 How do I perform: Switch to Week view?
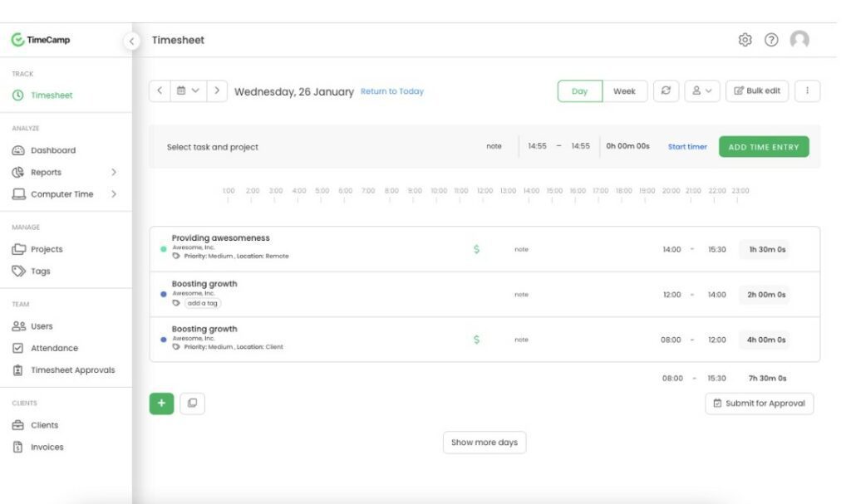click(x=624, y=91)
